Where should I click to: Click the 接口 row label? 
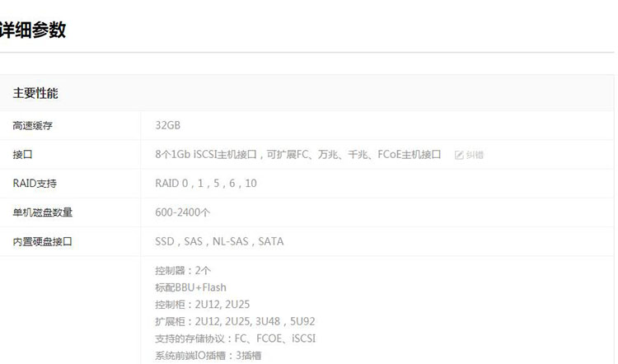click(x=23, y=155)
